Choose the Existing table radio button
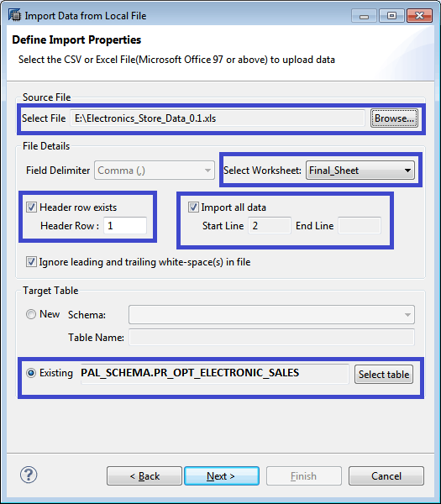 pos(31,373)
